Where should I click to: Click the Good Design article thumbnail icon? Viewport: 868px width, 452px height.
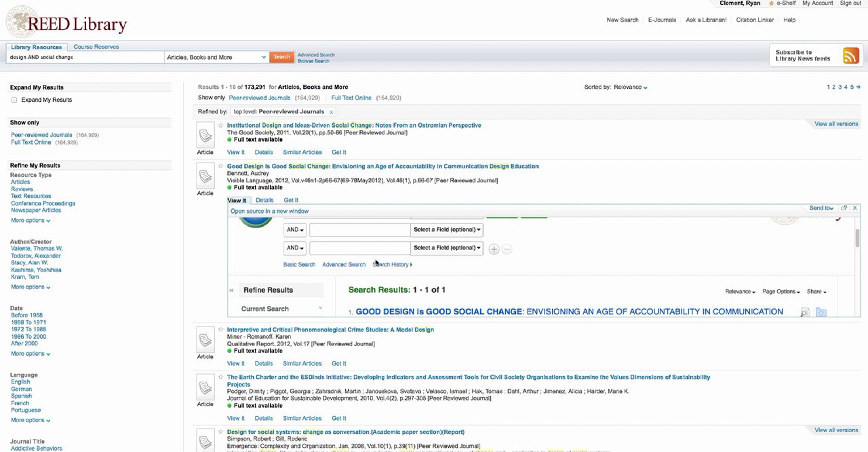[x=205, y=176]
